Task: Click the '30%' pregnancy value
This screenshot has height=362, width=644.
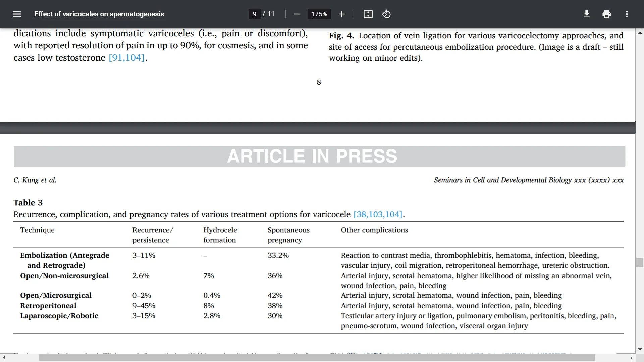Action: pyautogui.click(x=275, y=316)
